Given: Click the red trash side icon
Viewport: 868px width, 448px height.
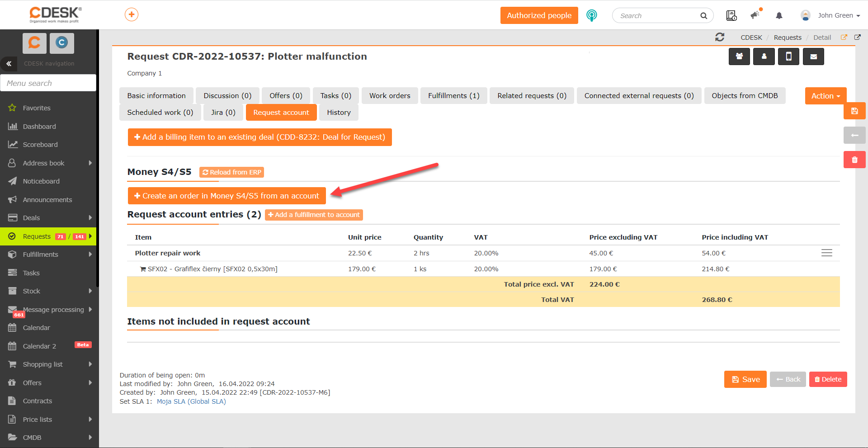Looking at the screenshot, I should pyautogui.click(x=854, y=160).
